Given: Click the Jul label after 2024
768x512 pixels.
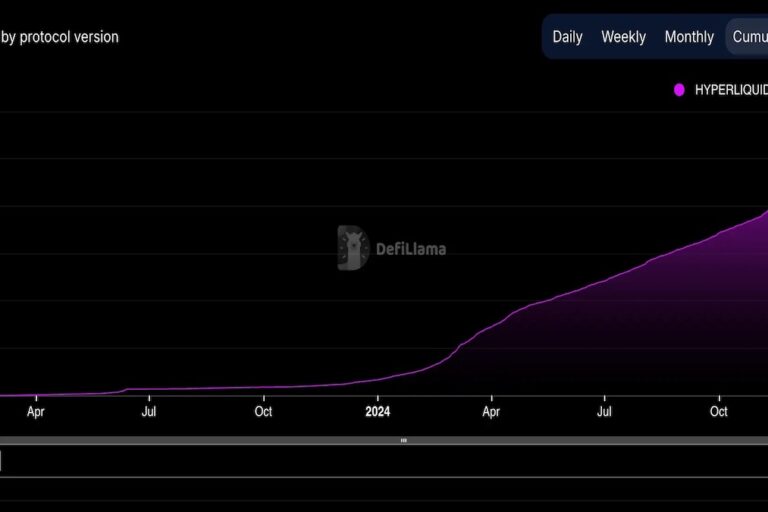Looking at the screenshot, I should point(604,412).
